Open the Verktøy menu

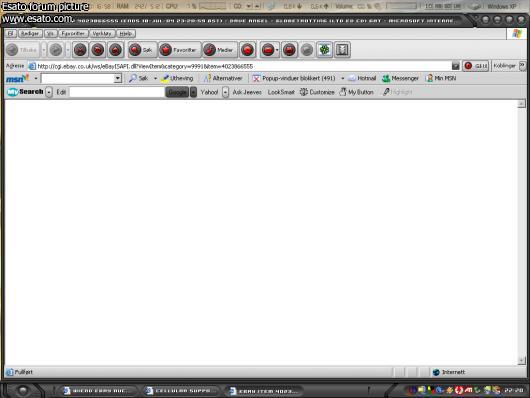point(102,34)
